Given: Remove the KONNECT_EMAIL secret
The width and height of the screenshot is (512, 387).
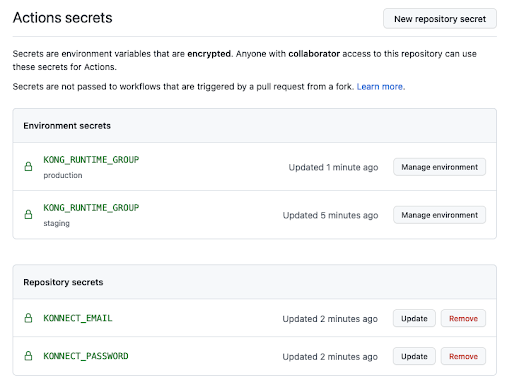Looking at the screenshot, I should click(x=463, y=318).
